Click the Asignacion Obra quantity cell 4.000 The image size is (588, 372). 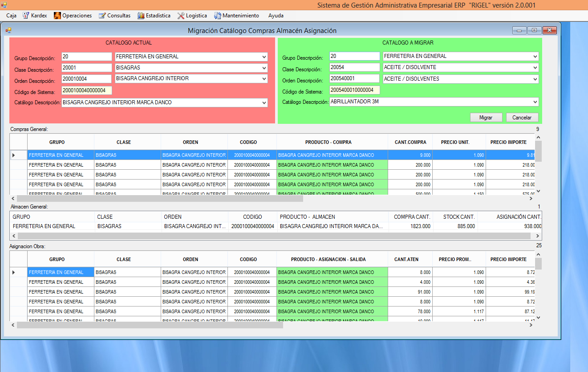[x=410, y=282]
